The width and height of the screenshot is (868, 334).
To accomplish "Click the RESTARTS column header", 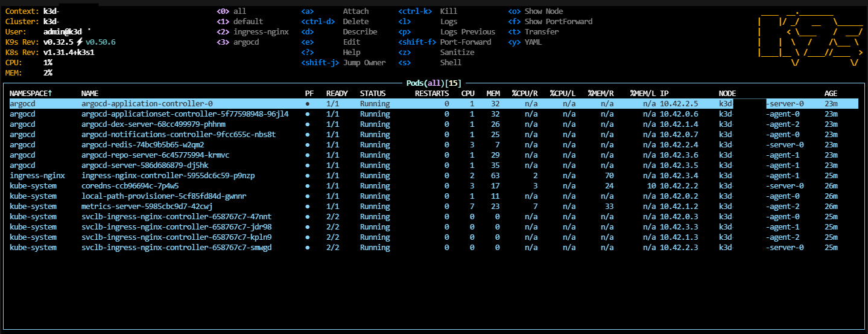I will tap(432, 94).
